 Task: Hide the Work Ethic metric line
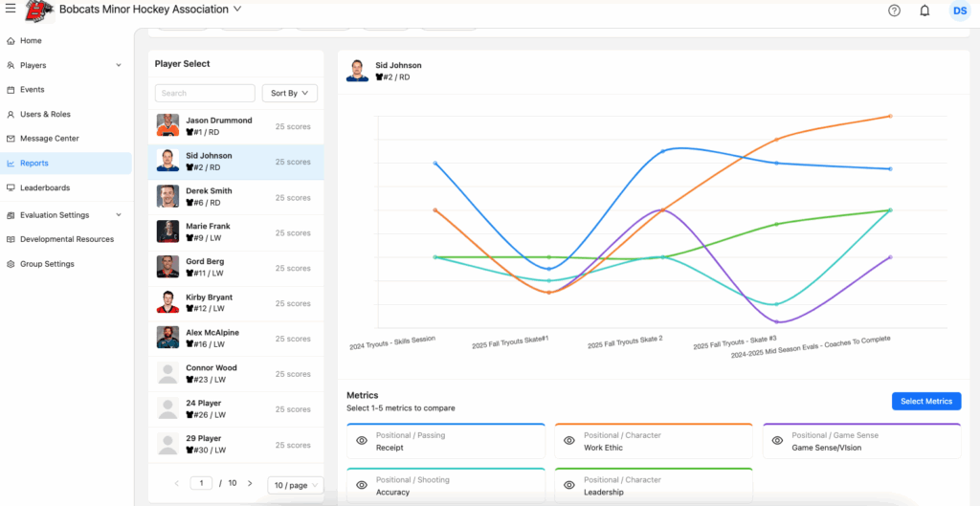pos(569,441)
